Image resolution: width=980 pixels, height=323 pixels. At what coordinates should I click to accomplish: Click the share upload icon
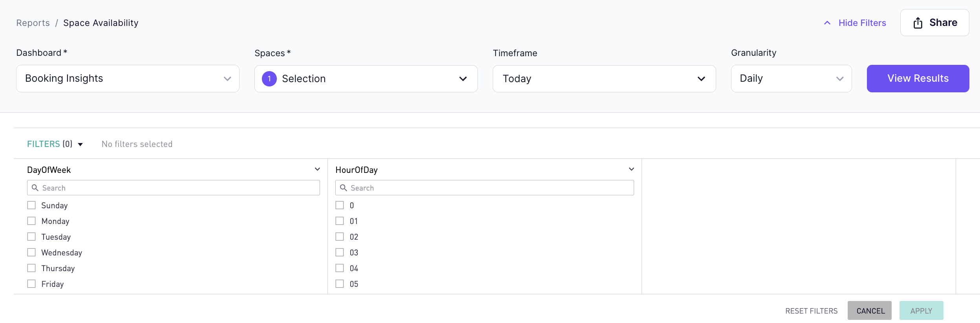[x=918, y=23]
